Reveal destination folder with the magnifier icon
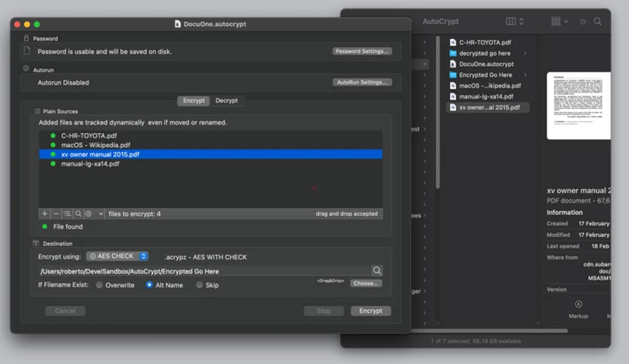Image resolution: width=629 pixels, height=364 pixels. click(377, 271)
